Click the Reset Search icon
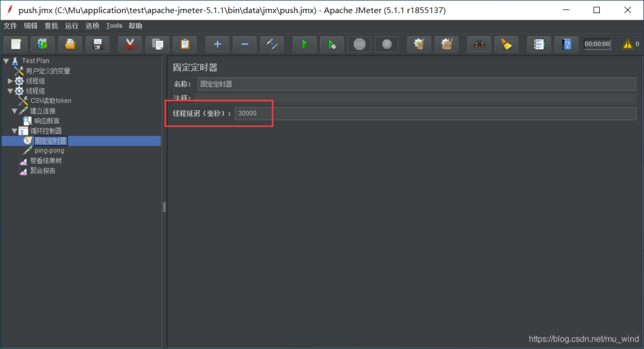Image resolution: width=644 pixels, height=349 pixels. coord(506,44)
